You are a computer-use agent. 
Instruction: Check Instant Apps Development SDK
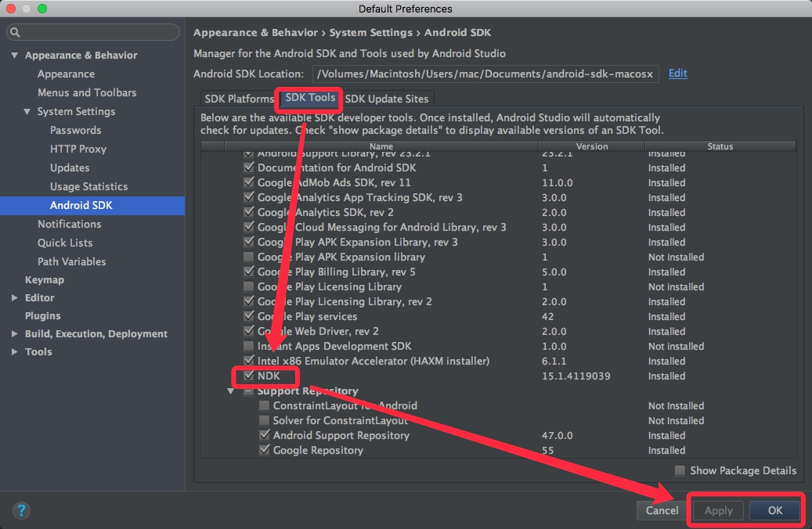[x=248, y=346]
